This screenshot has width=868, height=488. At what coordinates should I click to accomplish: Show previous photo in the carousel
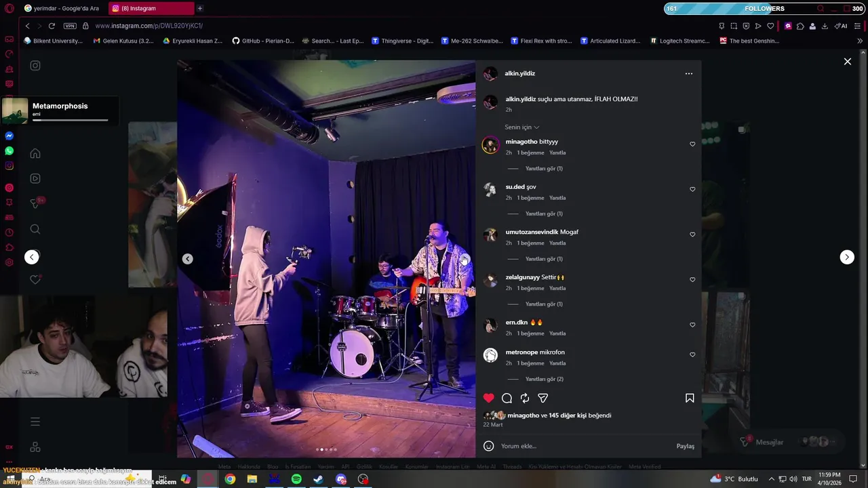pyautogui.click(x=188, y=259)
